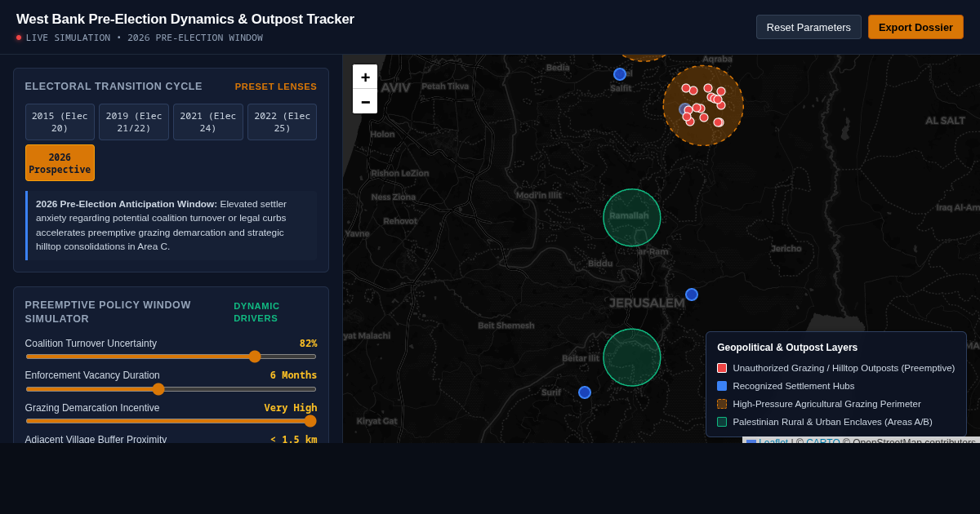Viewport: 980px width, 514px height.
Task: Click the settlement hub marker near Salfit
Action: click(620, 74)
